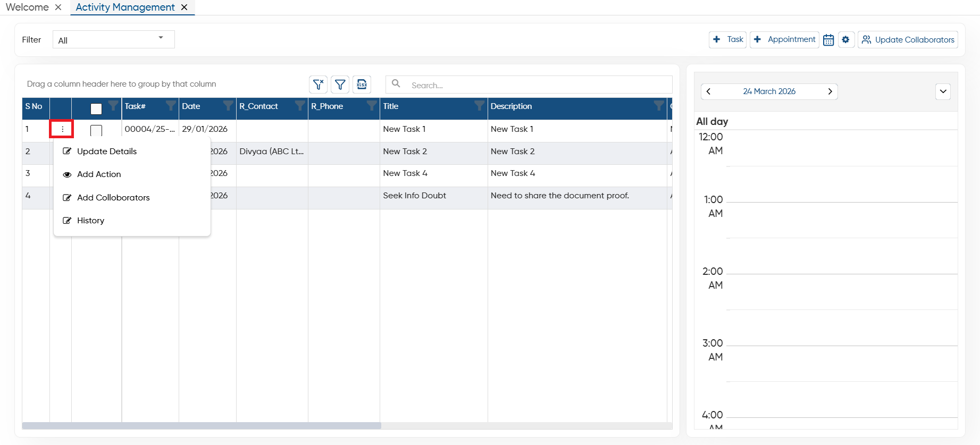The width and height of the screenshot is (980, 445).
Task: Close the Activity Management tab
Action: (x=184, y=7)
